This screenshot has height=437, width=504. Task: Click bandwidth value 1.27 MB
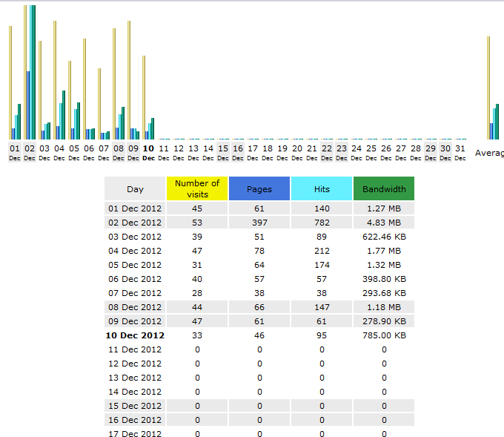pos(384,208)
